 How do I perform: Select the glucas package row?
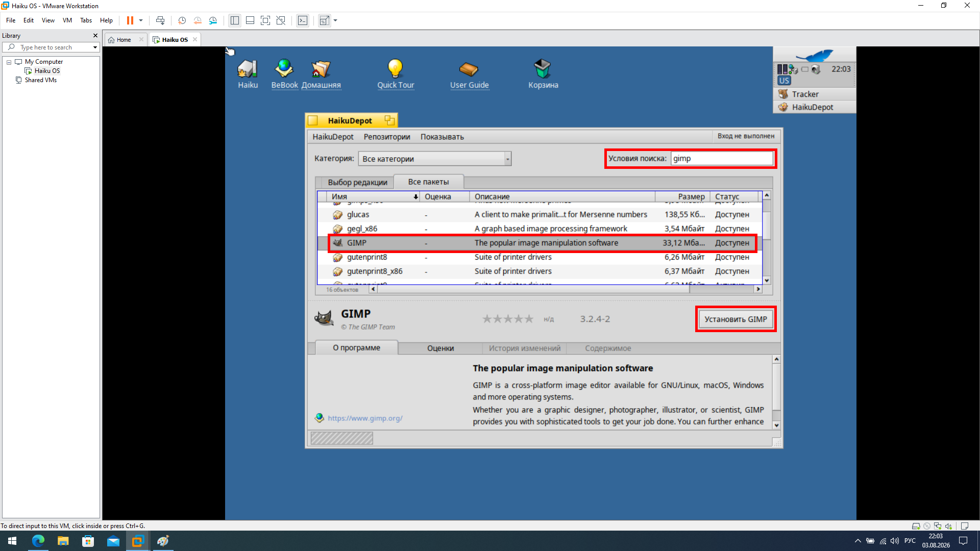coord(540,215)
